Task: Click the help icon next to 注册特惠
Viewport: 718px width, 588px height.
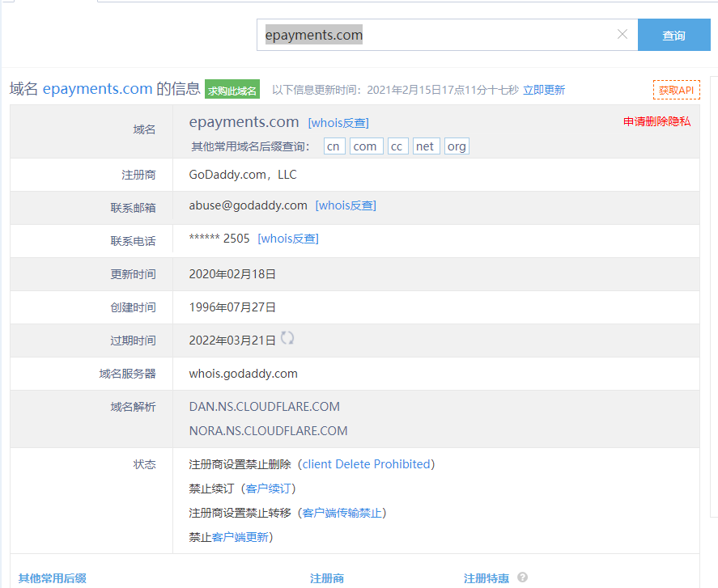Action: click(522, 577)
